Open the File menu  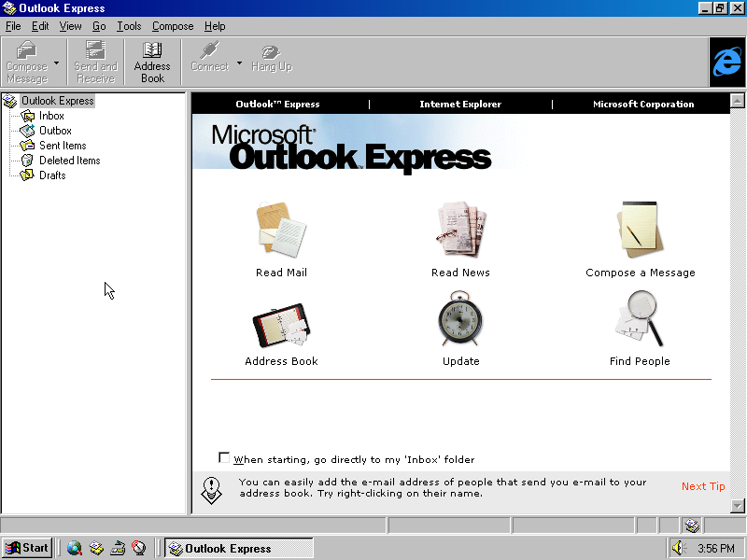(x=13, y=26)
